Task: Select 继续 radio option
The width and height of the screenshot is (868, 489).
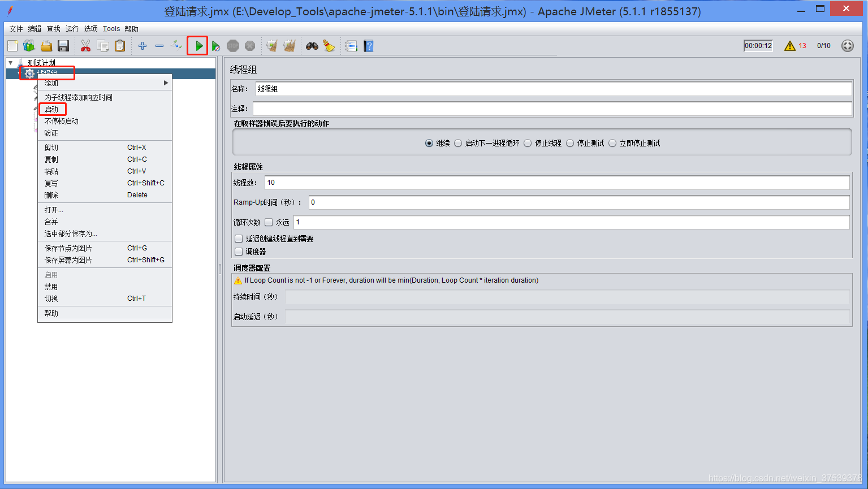Action: pos(429,143)
